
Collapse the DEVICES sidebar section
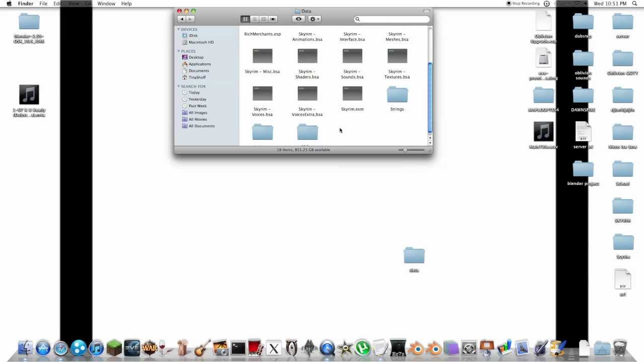point(178,29)
